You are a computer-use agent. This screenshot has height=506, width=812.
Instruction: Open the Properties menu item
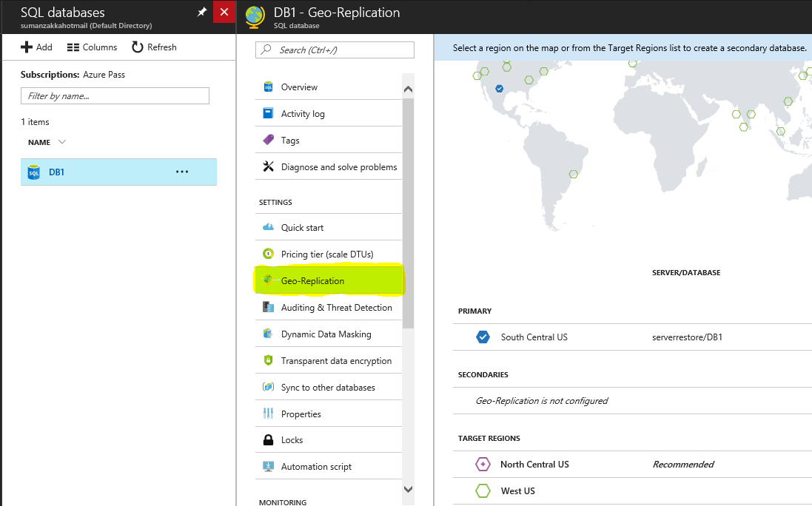coord(329,414)
